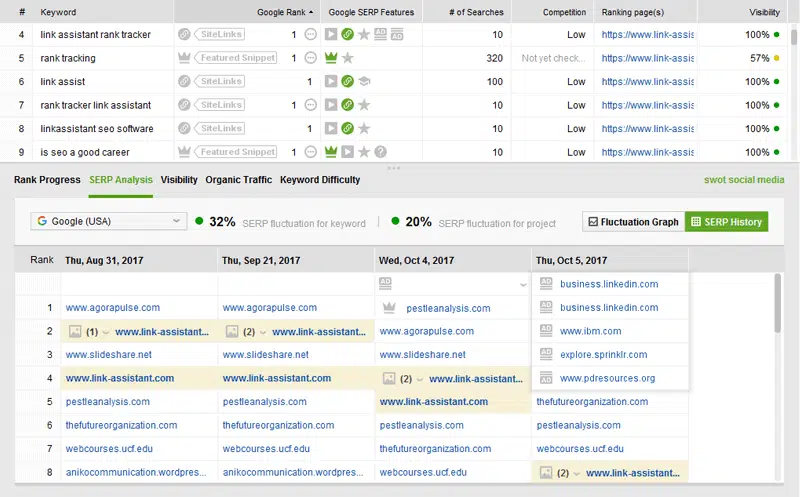Click the image icon in Aug 31 rank 2 cell
The image size is (800, 497).
(75, 331)
